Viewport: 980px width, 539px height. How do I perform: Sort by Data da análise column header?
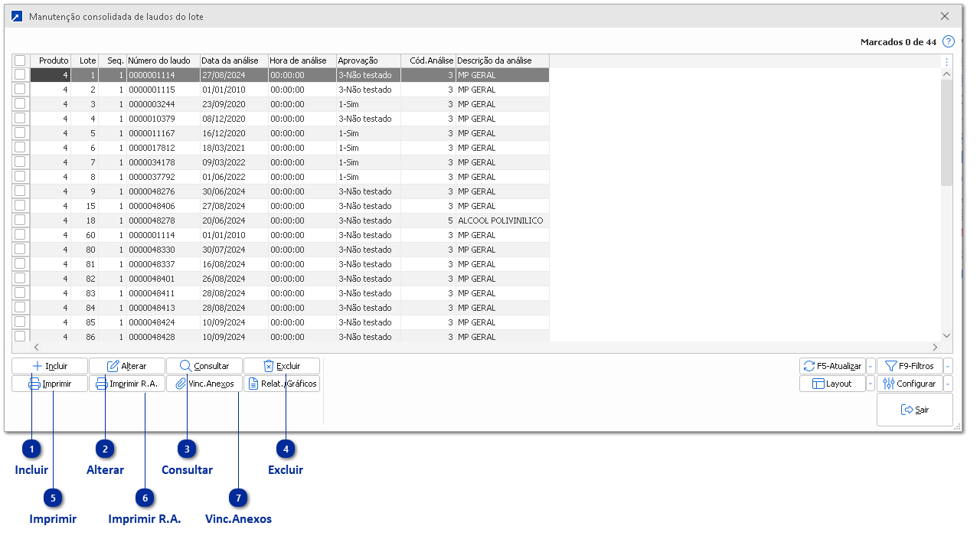[234, 60]
